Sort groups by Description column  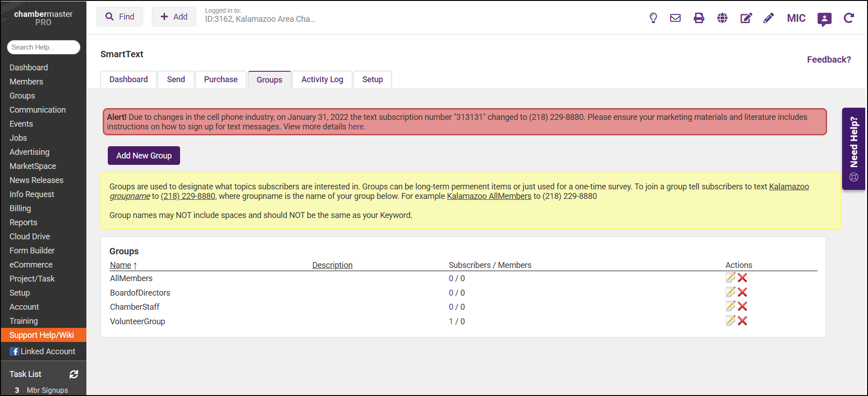(x=332, y=265)
